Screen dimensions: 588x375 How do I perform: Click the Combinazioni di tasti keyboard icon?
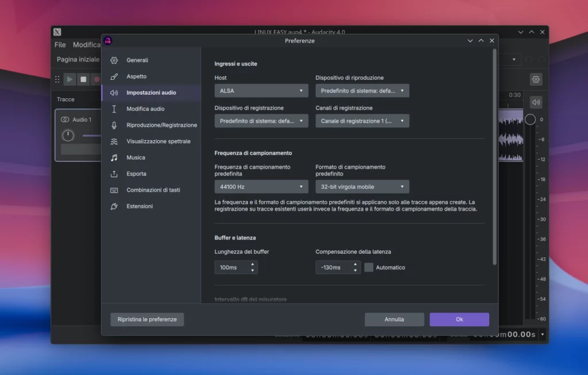(114, 190)
